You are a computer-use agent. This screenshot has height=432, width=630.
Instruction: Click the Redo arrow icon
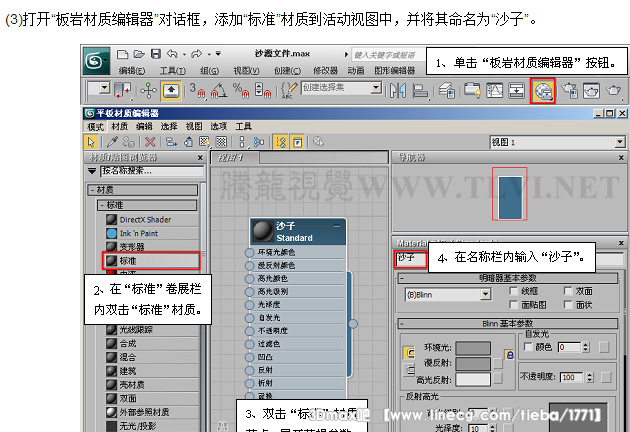click(196, 54)
